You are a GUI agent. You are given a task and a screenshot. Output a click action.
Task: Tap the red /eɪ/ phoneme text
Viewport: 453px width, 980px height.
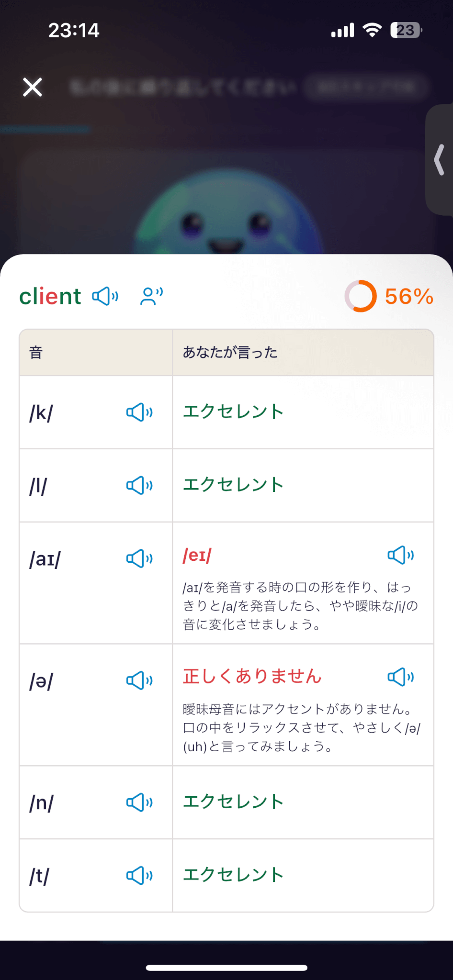coord(197,556)
